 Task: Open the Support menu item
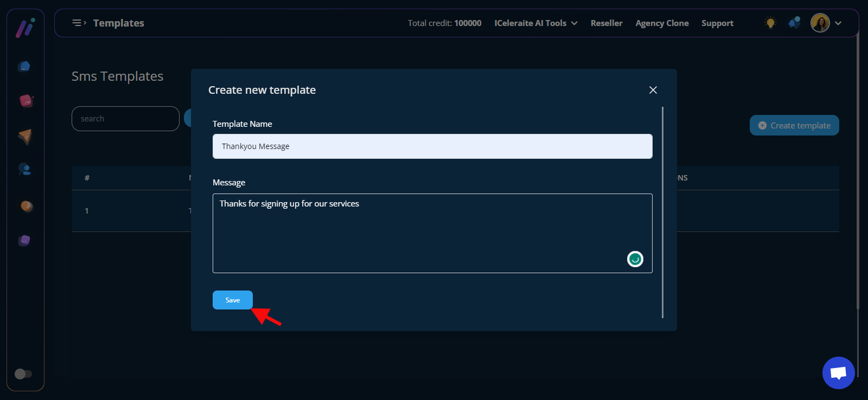717,23
